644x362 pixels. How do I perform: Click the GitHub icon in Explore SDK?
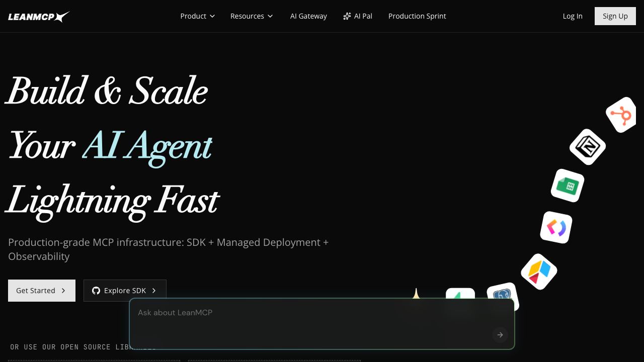click(96, 291)
